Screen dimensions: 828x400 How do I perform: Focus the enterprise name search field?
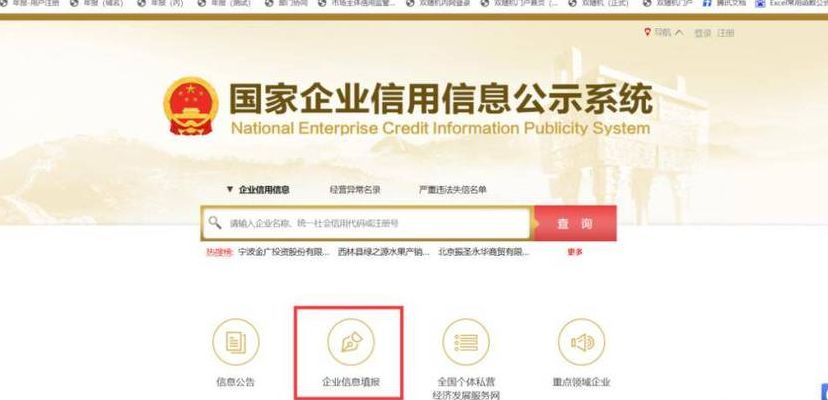tap(366, 223)
